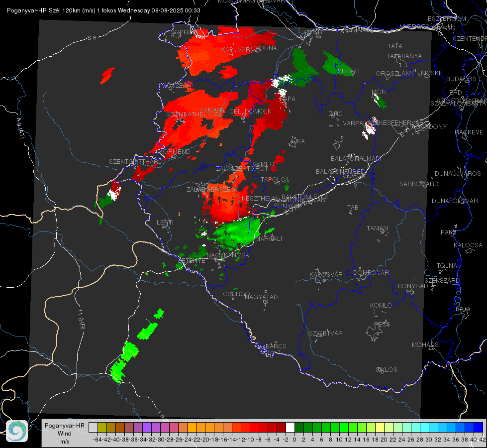Screen dimensions: 487x448
Task: Select the LENTI town label
Action: pyautogui.click(x=165, y=223)
